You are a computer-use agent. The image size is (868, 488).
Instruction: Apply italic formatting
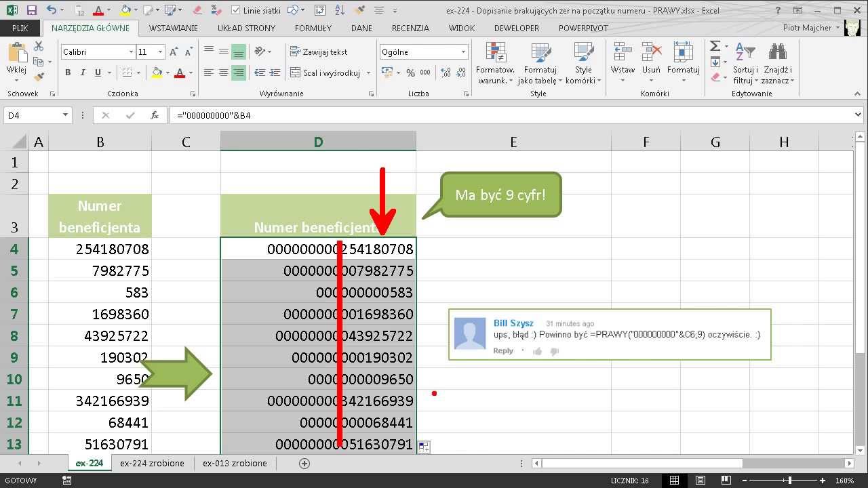83,73
